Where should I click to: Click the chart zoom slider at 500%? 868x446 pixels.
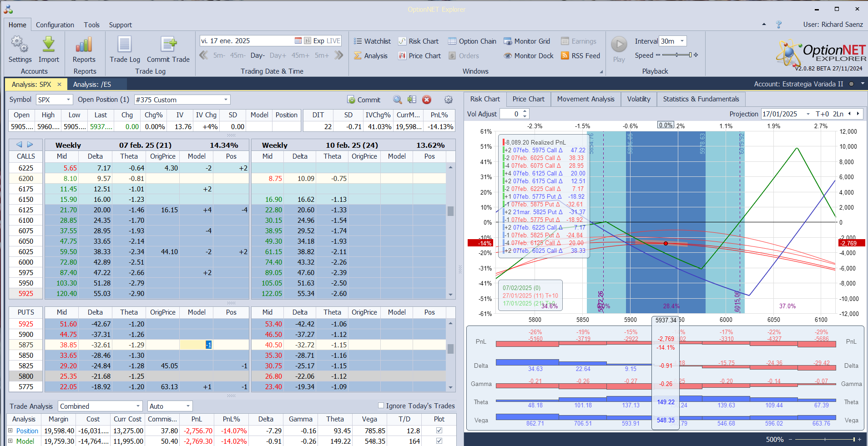825,440
